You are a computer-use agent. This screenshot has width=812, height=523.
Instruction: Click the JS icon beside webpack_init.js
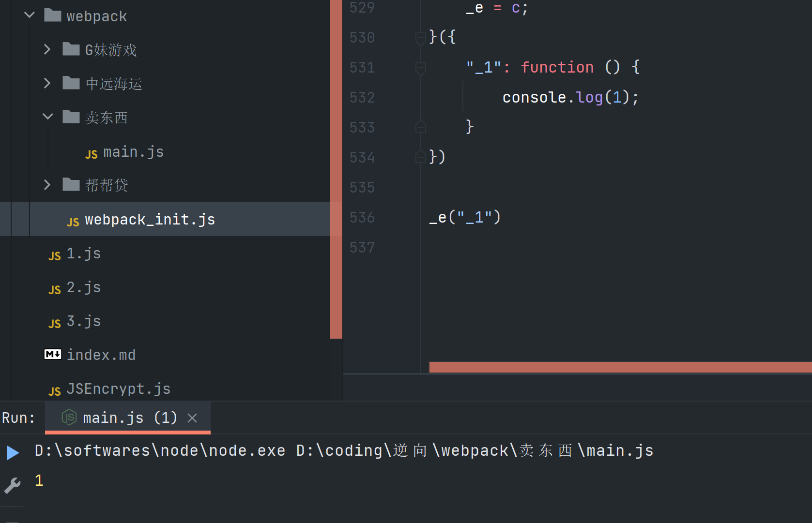point(73,222)
